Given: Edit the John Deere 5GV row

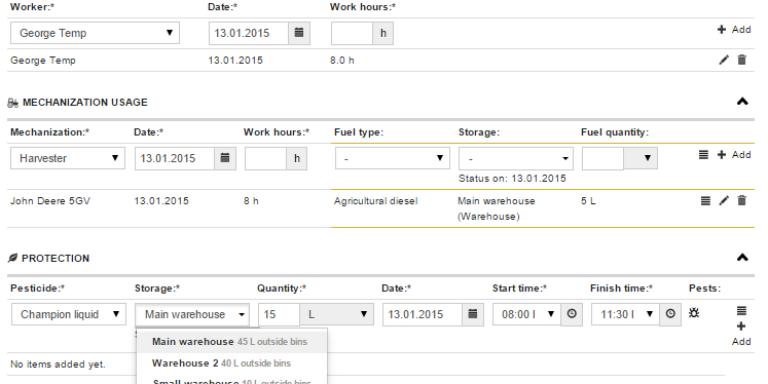Looking at the screenshot, I should click(x=723, y=201).
